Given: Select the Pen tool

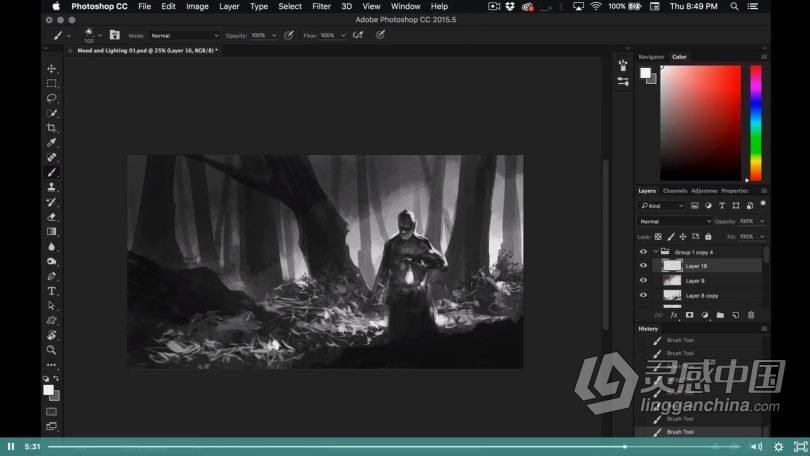Looking at the screenshot, I should pyautogui.click(x=51, y=276).
